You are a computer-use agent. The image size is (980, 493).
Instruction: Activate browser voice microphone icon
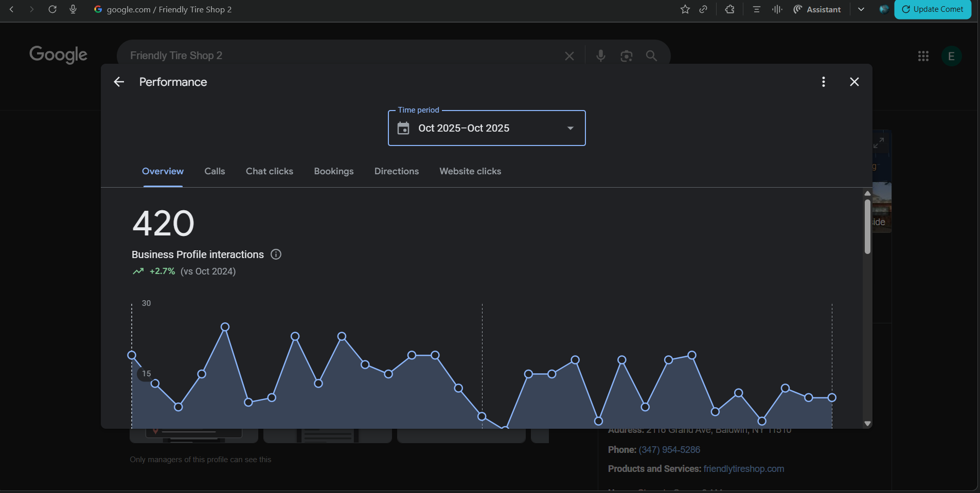click(x=73, y=9)
